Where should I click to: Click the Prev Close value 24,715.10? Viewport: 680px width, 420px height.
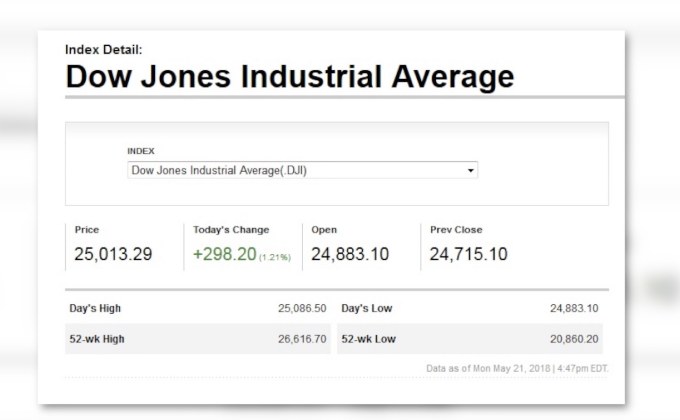(468, 254)
